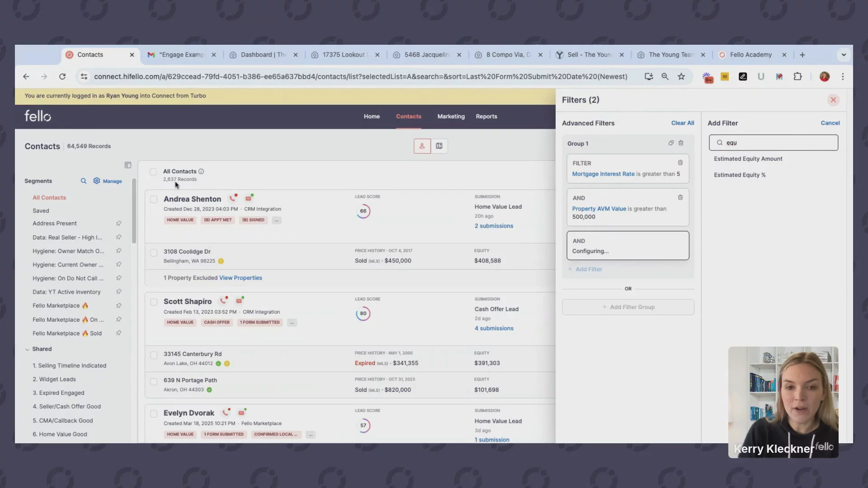Screen dimensions: 868x488
Task: Open Andrea Shenton's 2 submissions link
Action: (x=494, y=226)
